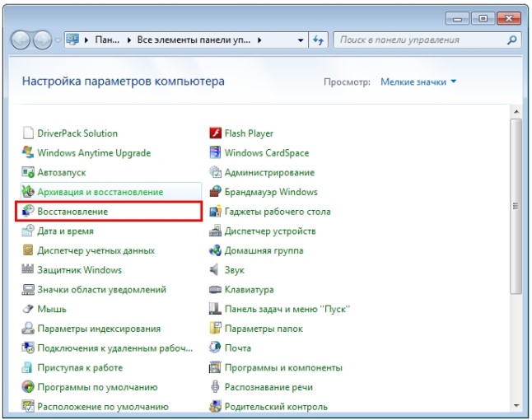Screen dimensions: 532x420
Task: Click the Параметры папок icon
Action: [216, 329]
